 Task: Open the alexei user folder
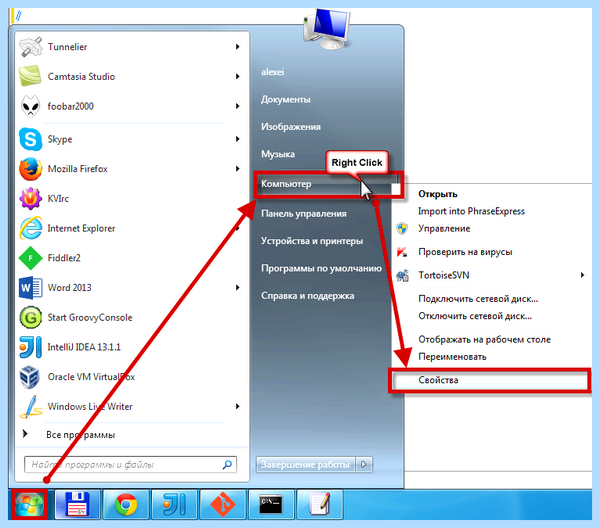pyautogui.click(x=272, y=72)
